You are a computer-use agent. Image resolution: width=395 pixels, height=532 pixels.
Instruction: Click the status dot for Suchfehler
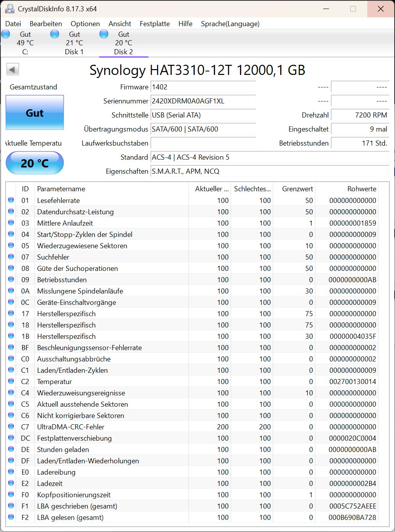(11, 256)
